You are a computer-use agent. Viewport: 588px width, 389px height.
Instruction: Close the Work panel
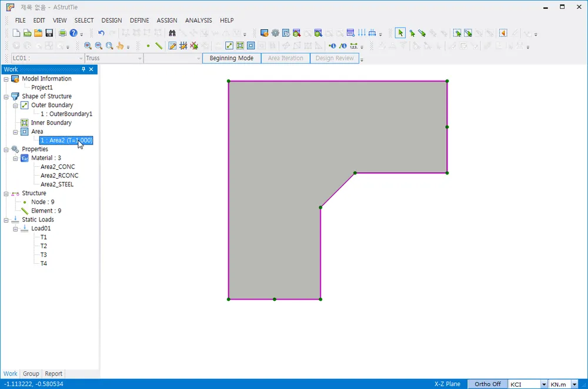click(91, 69)
